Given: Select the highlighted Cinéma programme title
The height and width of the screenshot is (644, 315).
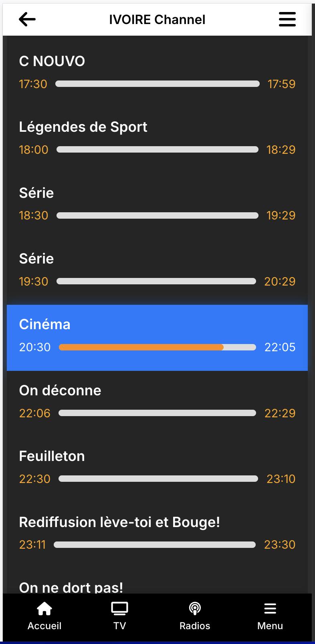Looking at the screenshot, I should coord(44,324).
